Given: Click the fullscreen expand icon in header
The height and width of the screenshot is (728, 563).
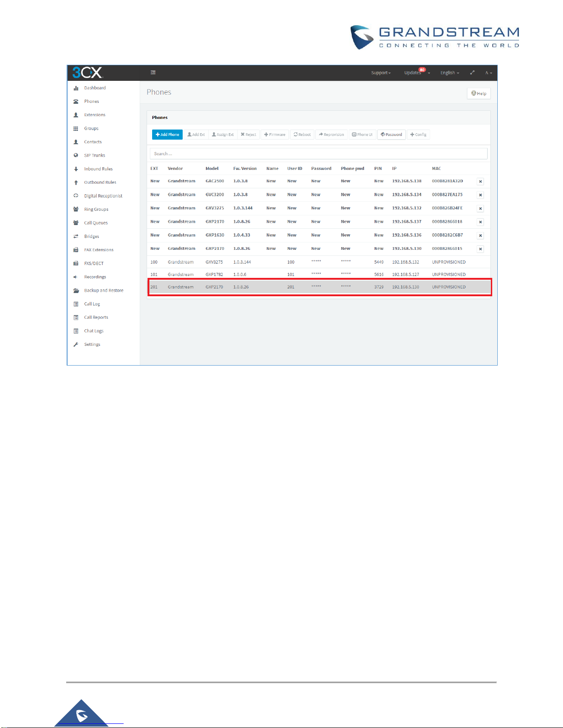Looking at the screenshot, I should (x=472, y=73).
